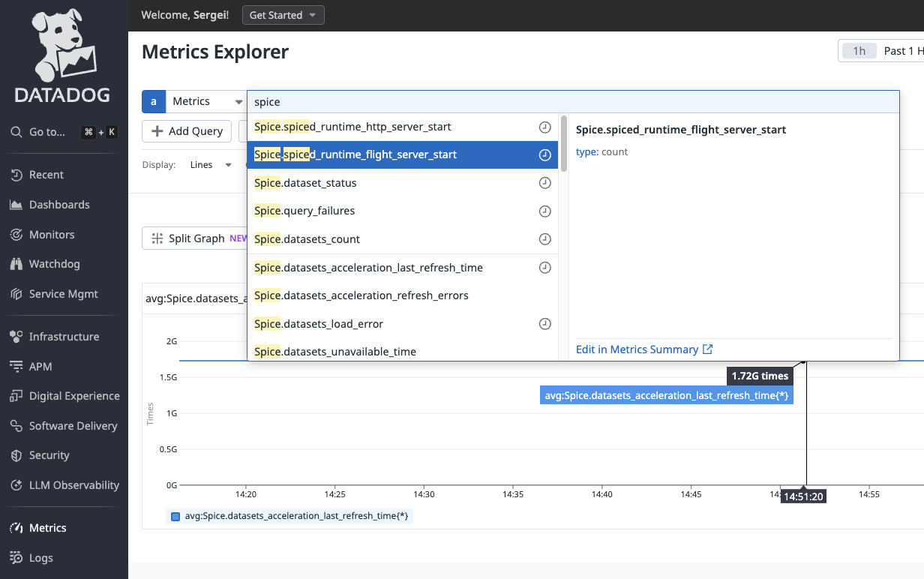The width and height of the screenshot is (924, 579).
Task: Open Monitors in the sidebar
Action: coord(51,235)
